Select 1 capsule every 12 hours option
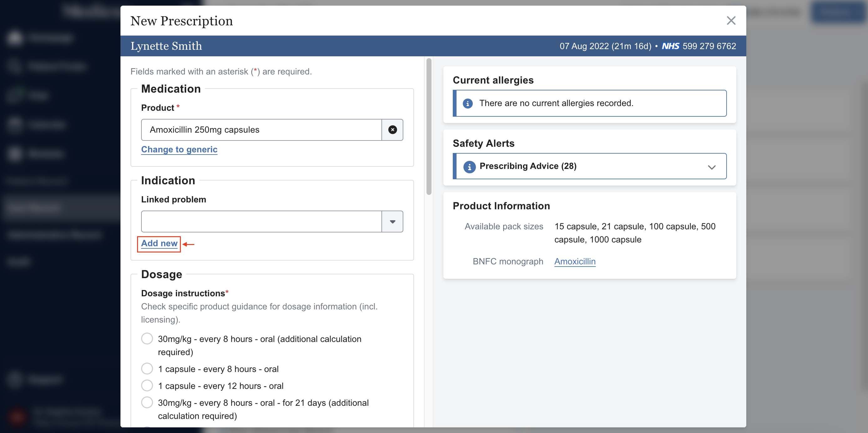This screenshot has width=868, height=433. [147, 385]
